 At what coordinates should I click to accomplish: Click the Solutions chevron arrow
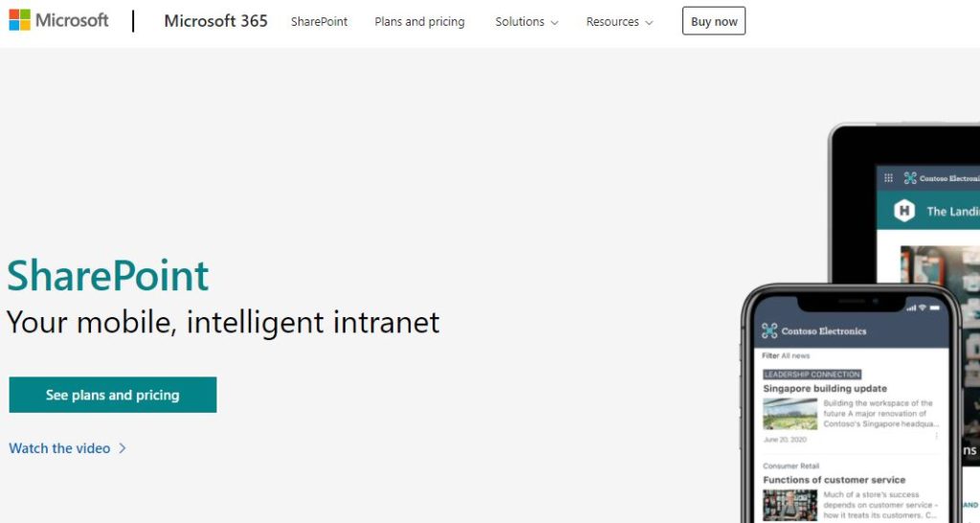tap(554, 23)
